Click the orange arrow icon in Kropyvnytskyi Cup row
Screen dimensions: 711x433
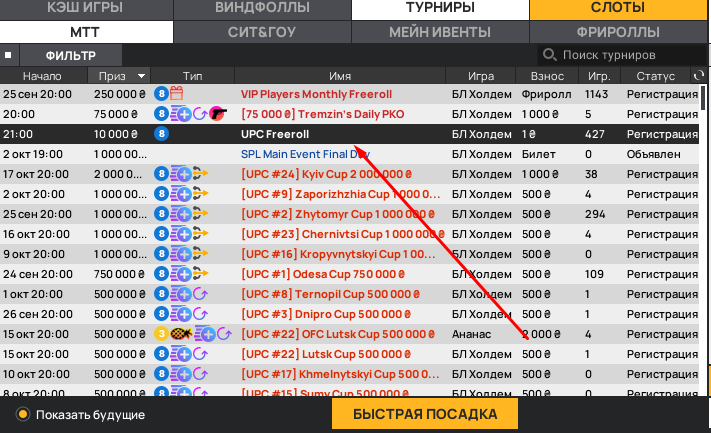200,253
